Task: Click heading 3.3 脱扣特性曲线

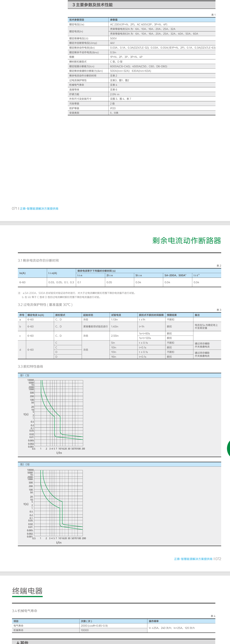Action: pos(30,367)
